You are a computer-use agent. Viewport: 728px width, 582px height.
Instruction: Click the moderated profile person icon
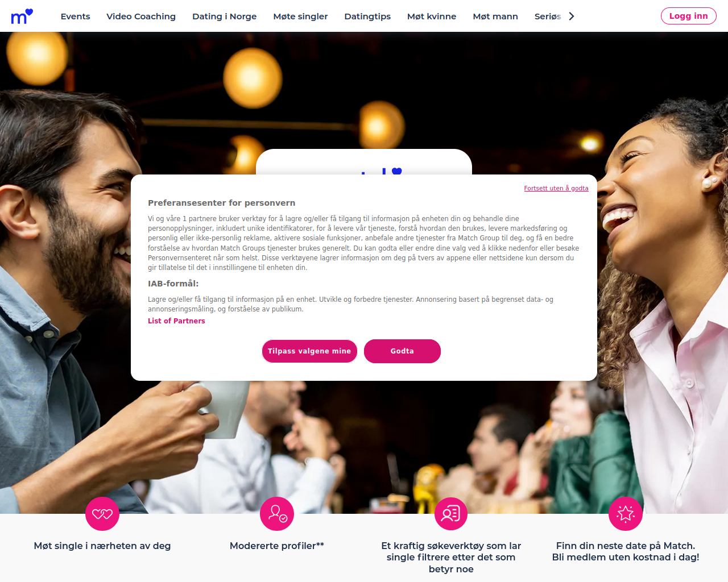click(x=277, y=514)
